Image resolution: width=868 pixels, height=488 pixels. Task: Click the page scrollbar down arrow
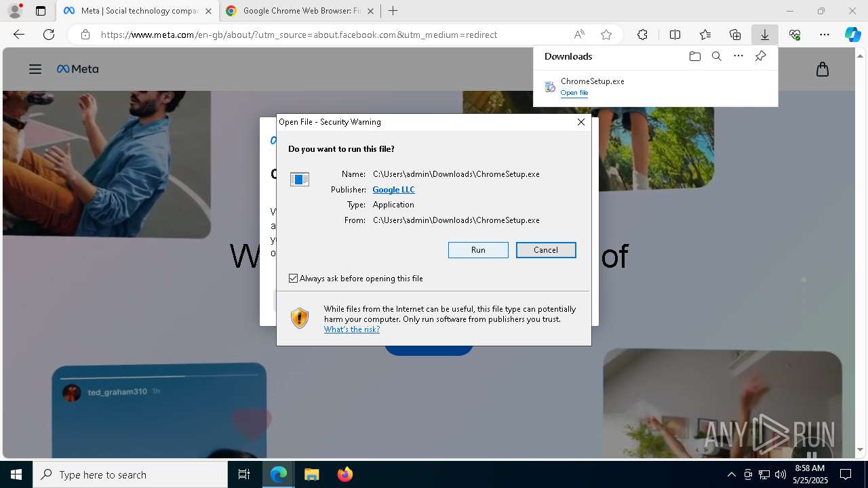tap(861, 450)
